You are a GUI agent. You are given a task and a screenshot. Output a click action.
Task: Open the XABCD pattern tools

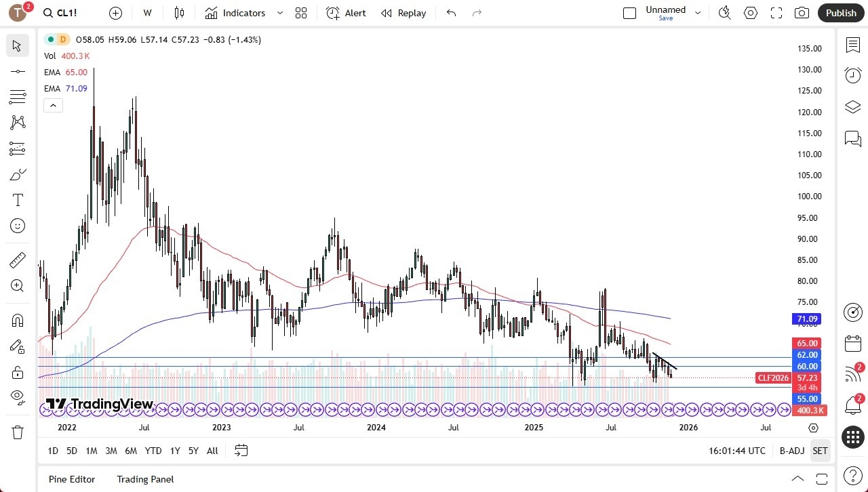click(x=17, y=121)
